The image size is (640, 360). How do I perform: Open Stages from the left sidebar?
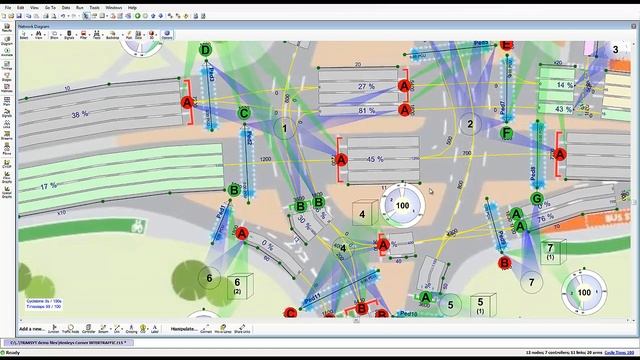point(7,77)
